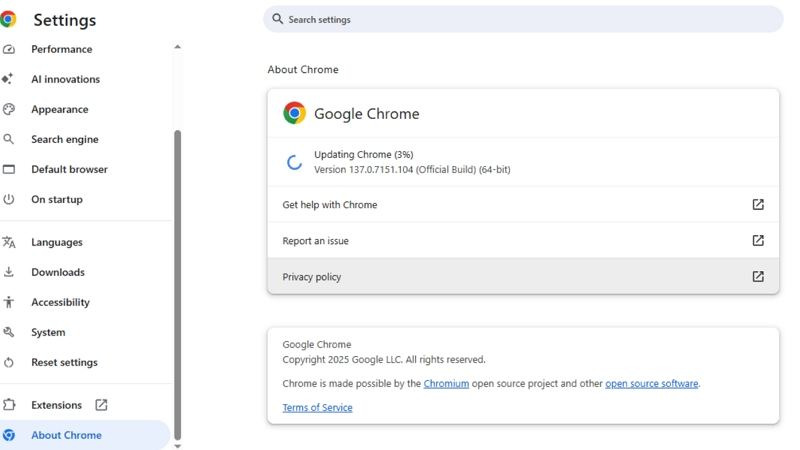Click the Updating Chrome (3%) status text
Viewport: 800px width, 450px height.
tap(364, 155)
